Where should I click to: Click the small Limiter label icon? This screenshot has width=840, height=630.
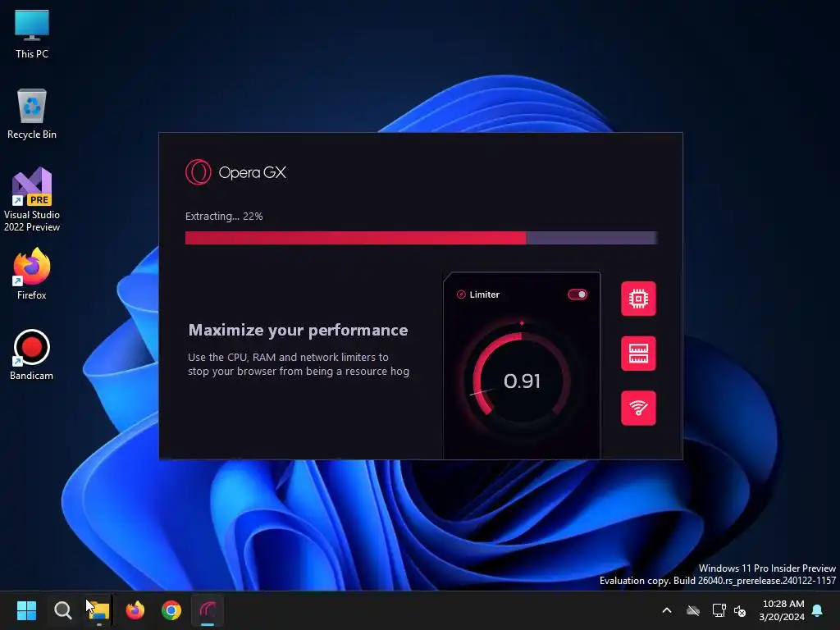tap(461, 294)
